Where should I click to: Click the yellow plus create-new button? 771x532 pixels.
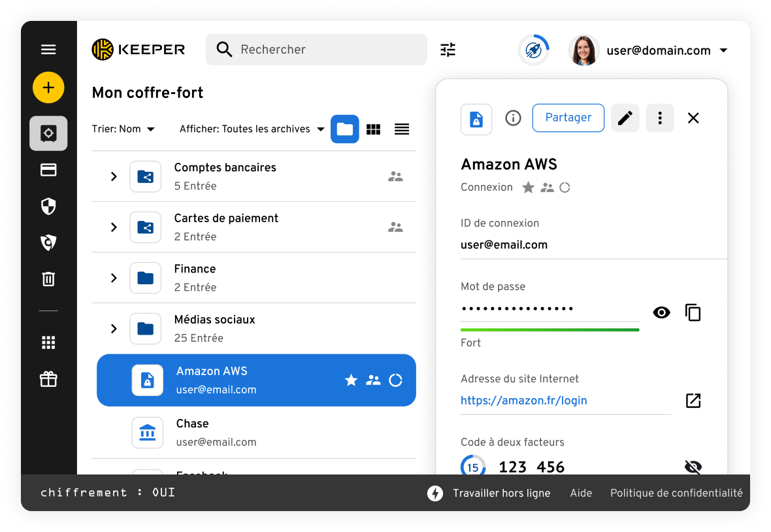(48, 88)
